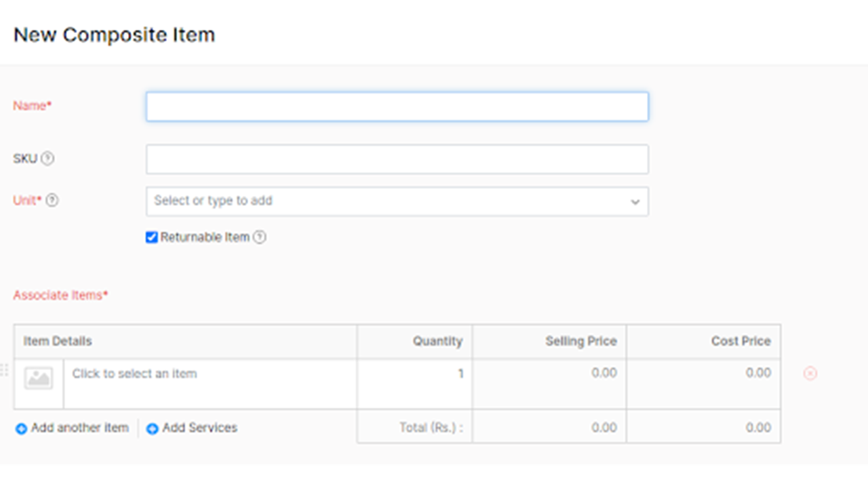The image size is (868, 488).
Task: Open the Unit dropdown arrow
Action: [635, 202]
